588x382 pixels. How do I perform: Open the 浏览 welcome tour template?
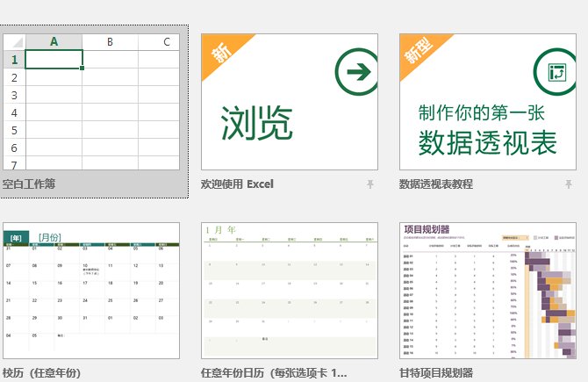coord(290,102)
